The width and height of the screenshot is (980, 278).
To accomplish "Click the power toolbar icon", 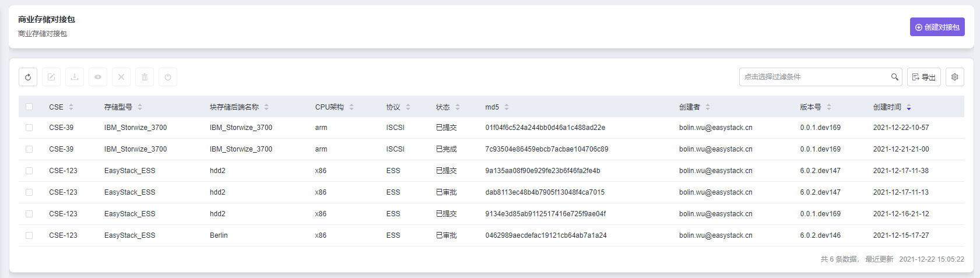I will pos(168,77).
